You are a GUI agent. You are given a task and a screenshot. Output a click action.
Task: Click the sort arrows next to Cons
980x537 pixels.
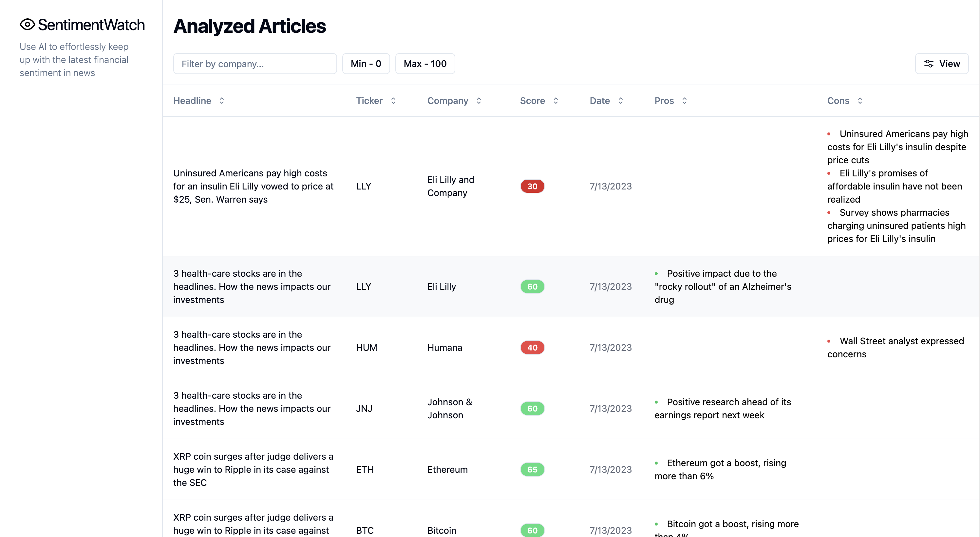[x=860, y=101]
